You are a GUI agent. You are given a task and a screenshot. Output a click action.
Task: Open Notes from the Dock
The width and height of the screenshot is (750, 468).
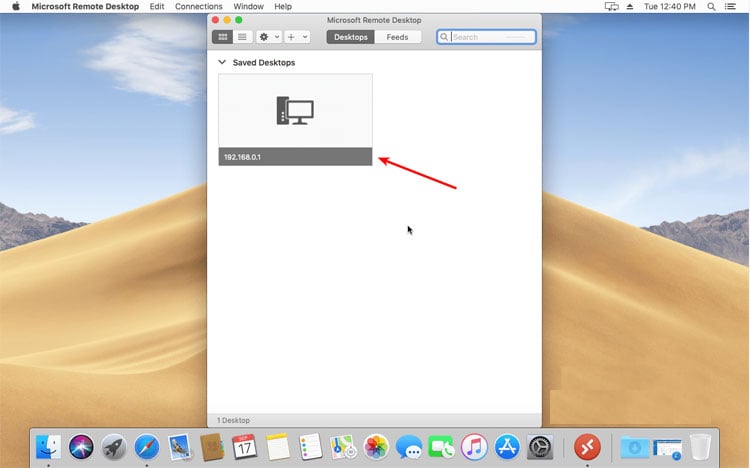click(277, 447)
